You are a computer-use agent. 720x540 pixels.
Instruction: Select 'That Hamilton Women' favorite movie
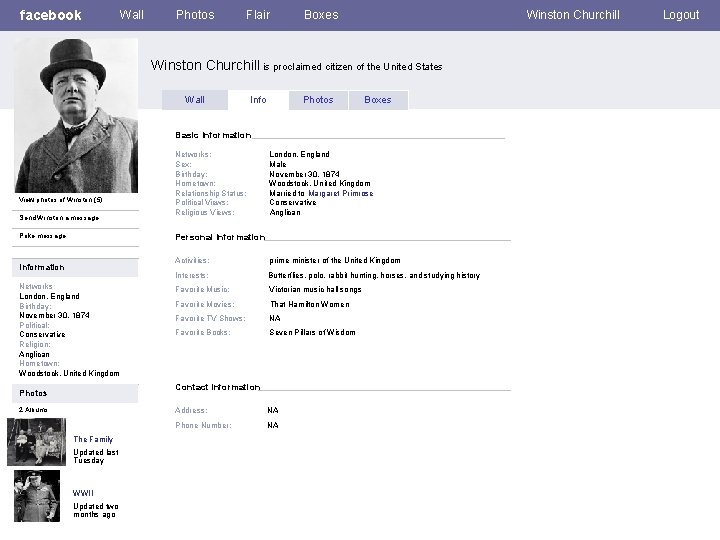pyautogui.click(x=310, y=304)
